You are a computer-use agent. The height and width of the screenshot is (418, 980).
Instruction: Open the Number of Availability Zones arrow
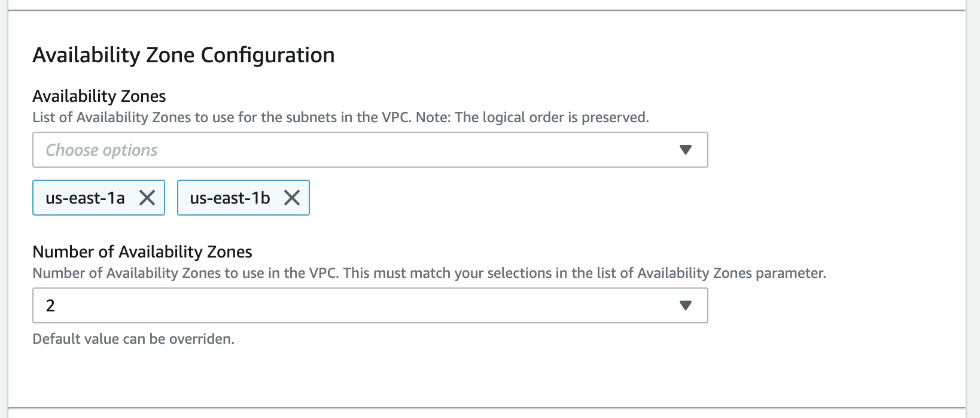(686, 305)
